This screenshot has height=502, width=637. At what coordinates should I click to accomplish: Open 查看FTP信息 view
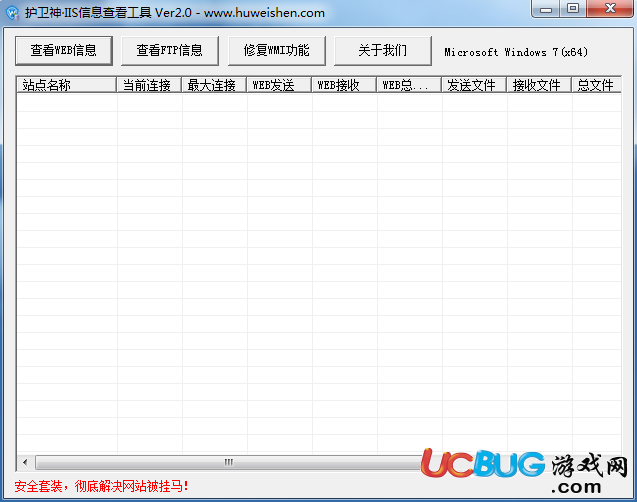170,51
